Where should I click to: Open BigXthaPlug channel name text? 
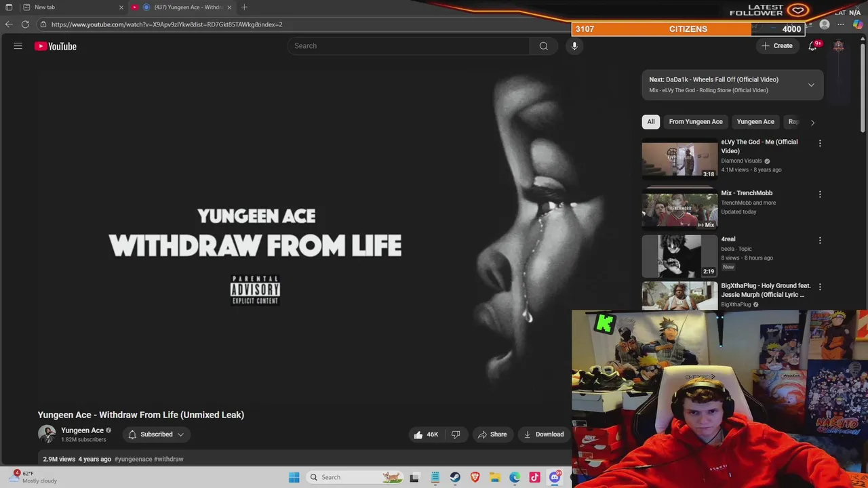736,304
